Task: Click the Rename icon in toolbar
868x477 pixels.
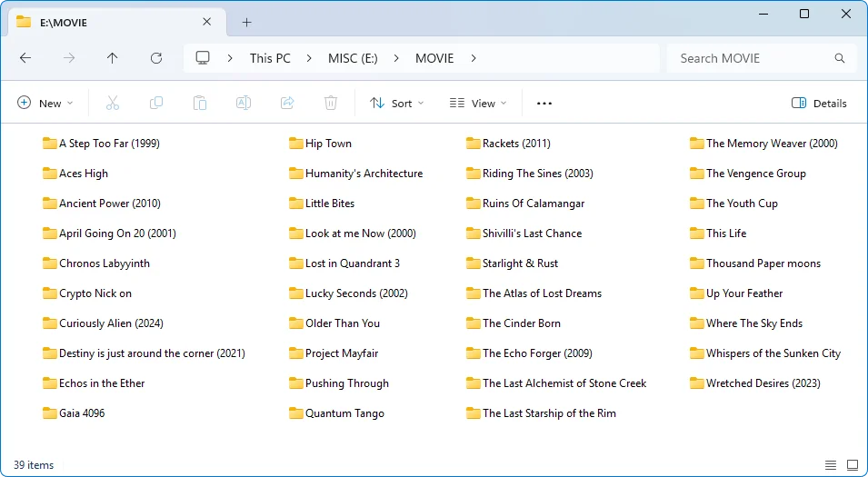Action: coord(244,103)
